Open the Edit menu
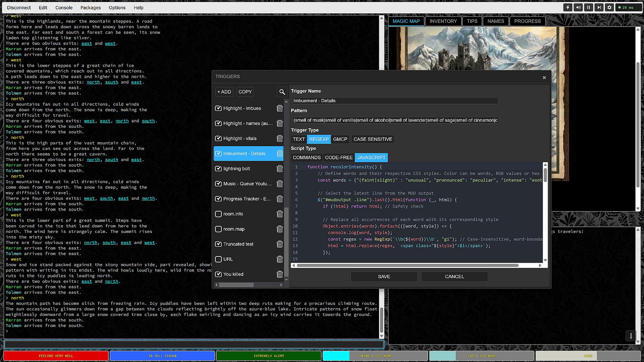Screen dimensions: 644x362 click(43, 7)
